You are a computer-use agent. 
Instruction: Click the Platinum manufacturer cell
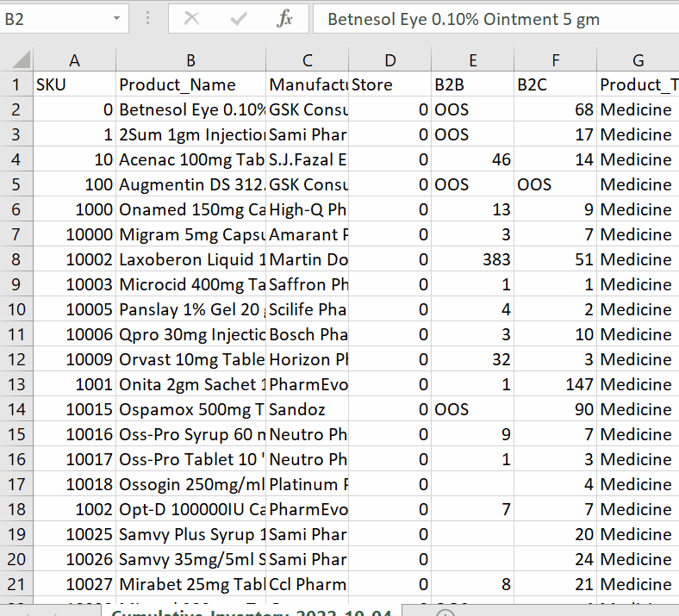coord(307,484)
